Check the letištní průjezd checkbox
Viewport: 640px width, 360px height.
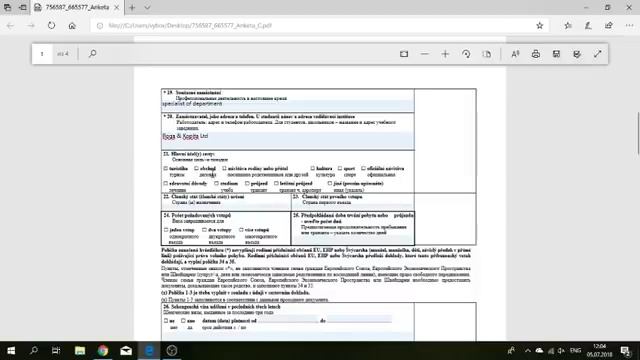point(276,184)
